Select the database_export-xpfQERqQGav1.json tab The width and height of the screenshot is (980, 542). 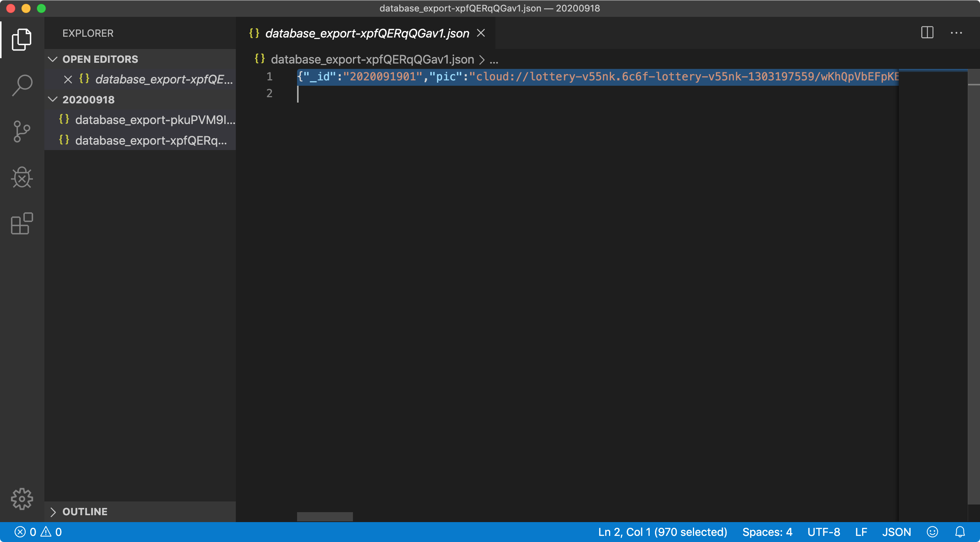[x=367, y=33]
